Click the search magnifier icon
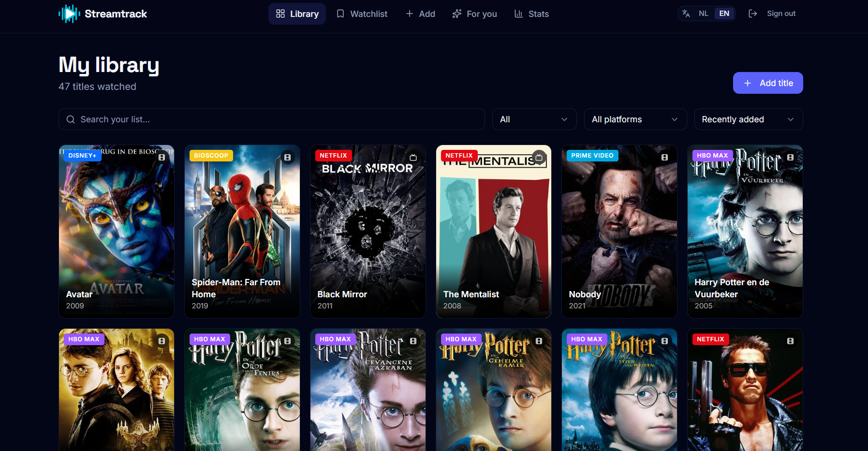 point(71,119)
